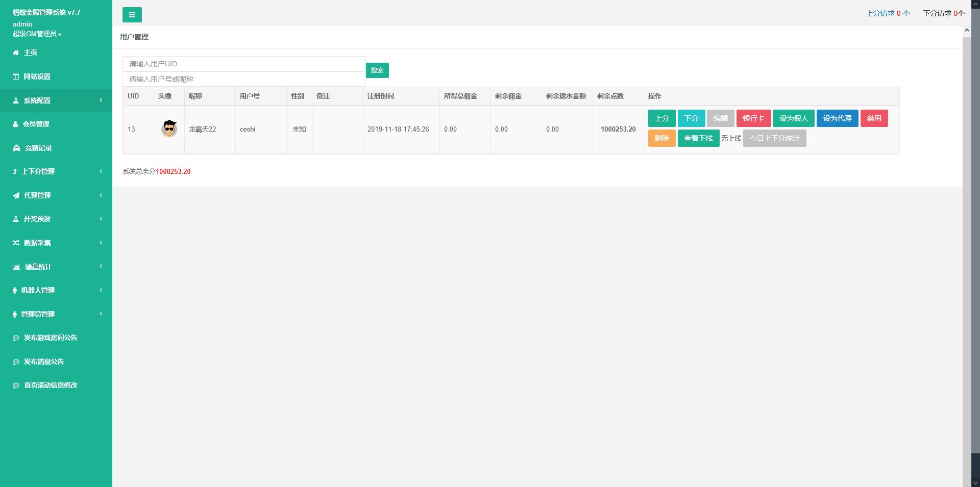Click the user avatar thumbnail for 龙霸天22
This screenshot has height=487, width=980.
tap(169, 129)
